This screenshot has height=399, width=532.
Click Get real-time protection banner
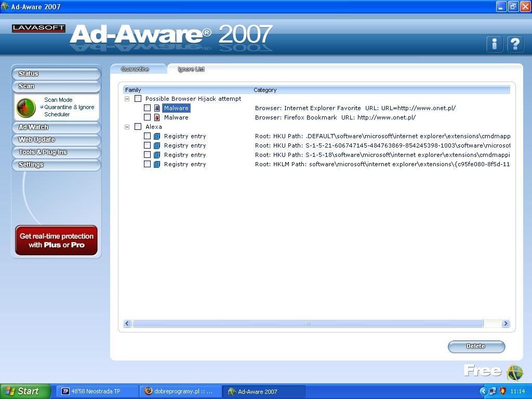56,240
